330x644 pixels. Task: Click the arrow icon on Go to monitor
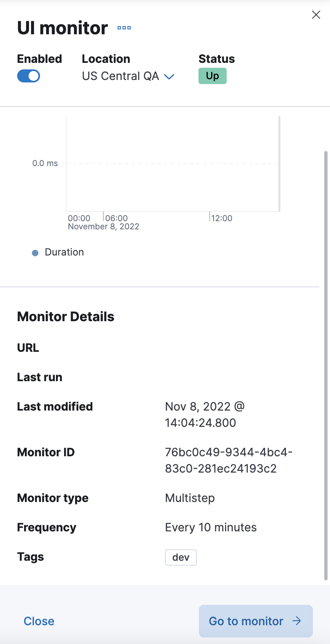pyautogui.click(x=297, y=621)
